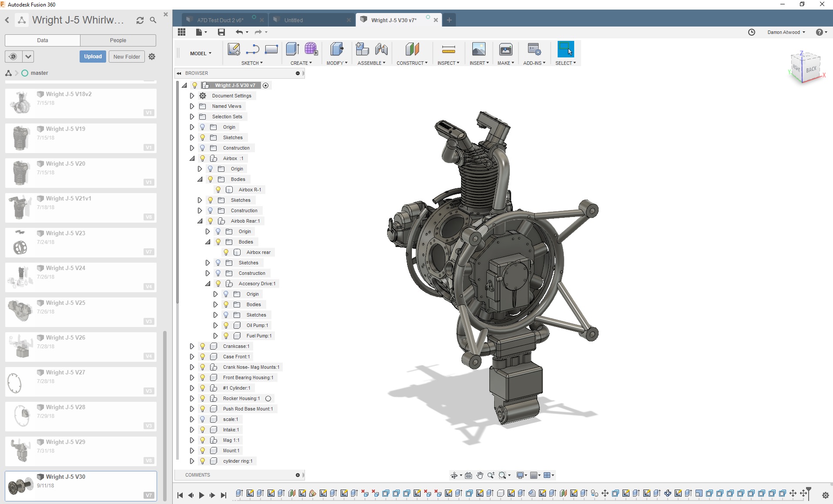833x504 pixels.
Task: Click the Joint tool icon
Action: (x=381, y=49)
